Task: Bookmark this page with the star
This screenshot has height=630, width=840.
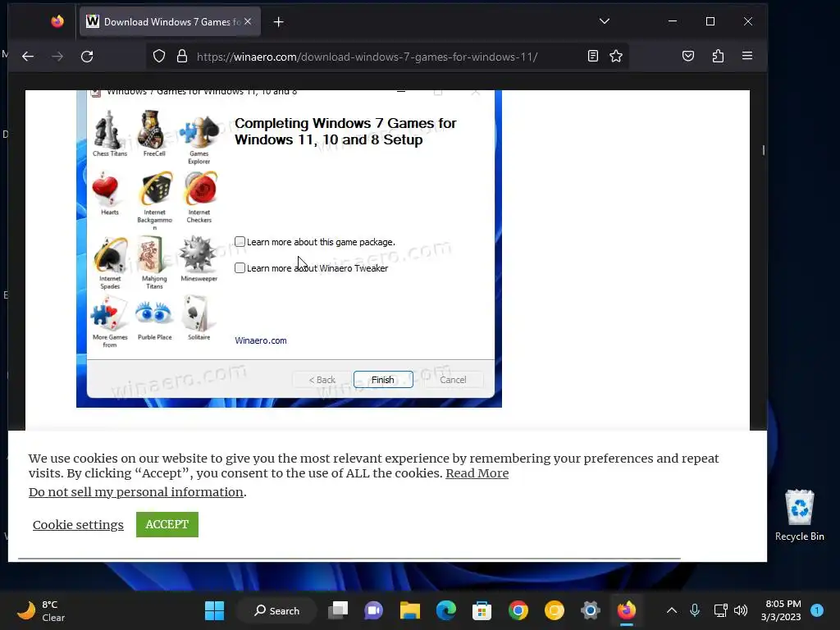Action: 616,57
